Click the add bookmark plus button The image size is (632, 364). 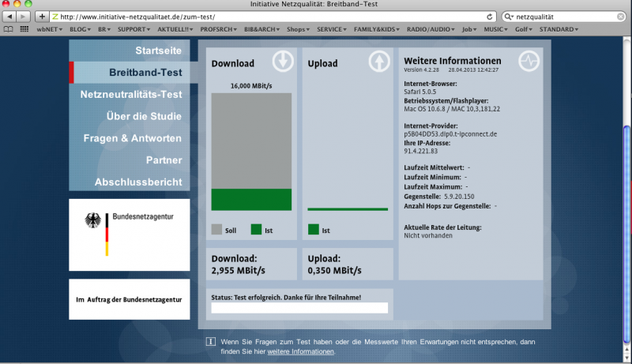pyautogui.click(x=42, y=16)
